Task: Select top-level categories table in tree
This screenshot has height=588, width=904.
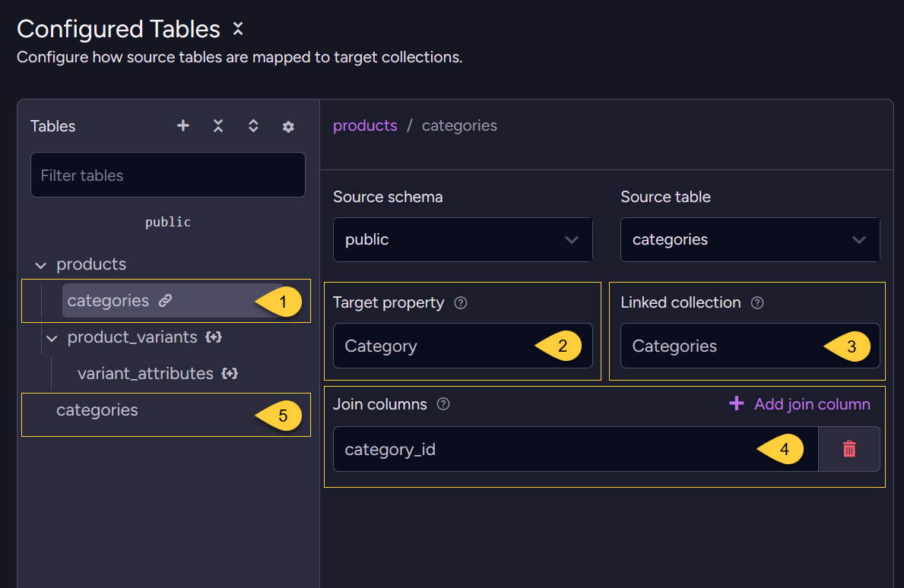Action: pos(97,410)
